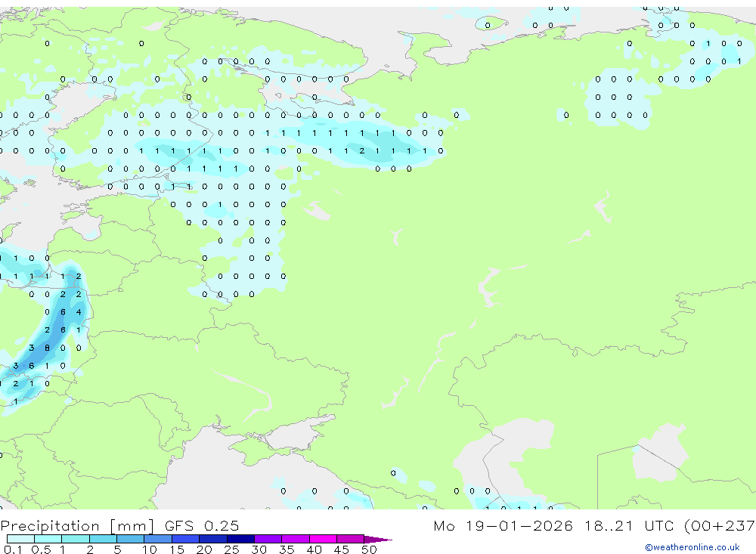The width and height of the screenshot is (756, 554).
Task: Select the 10–15 mm legend color box
Action: 158,539
